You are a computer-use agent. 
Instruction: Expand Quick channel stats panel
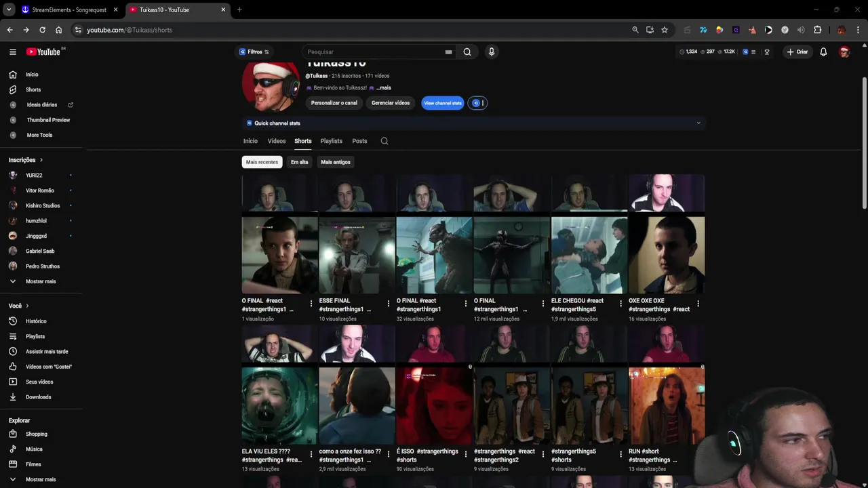(x=473, y=123)
